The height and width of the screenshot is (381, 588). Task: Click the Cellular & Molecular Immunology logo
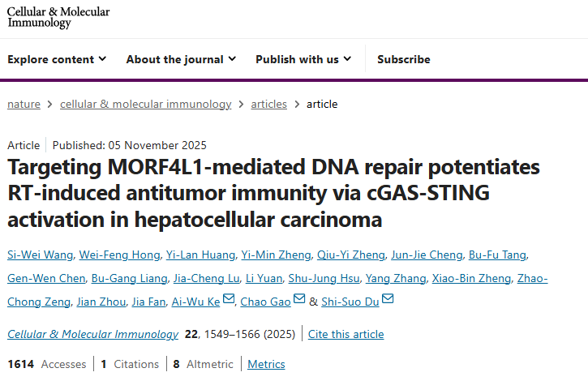point(58,17)
